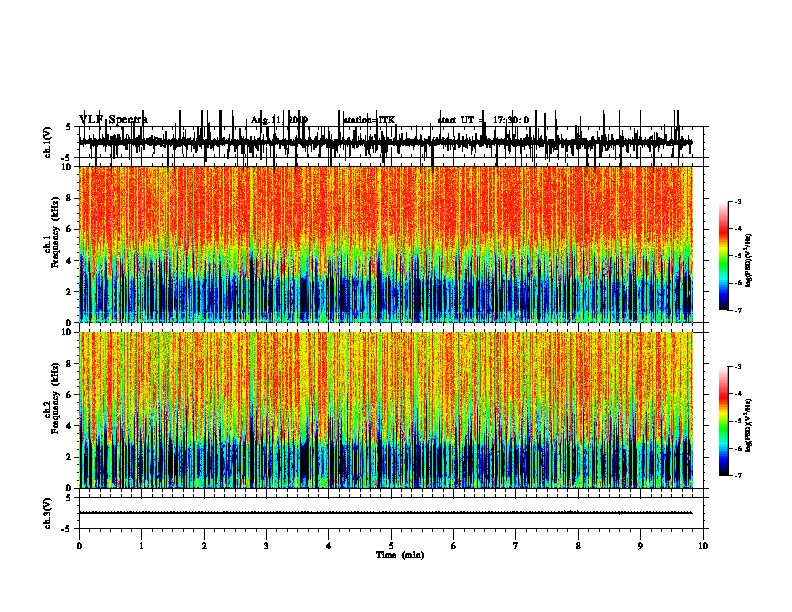Click the ch.2 spectrogram color scale bar
The width and height of the screenshot is (792, 612).
coord(723,421)
